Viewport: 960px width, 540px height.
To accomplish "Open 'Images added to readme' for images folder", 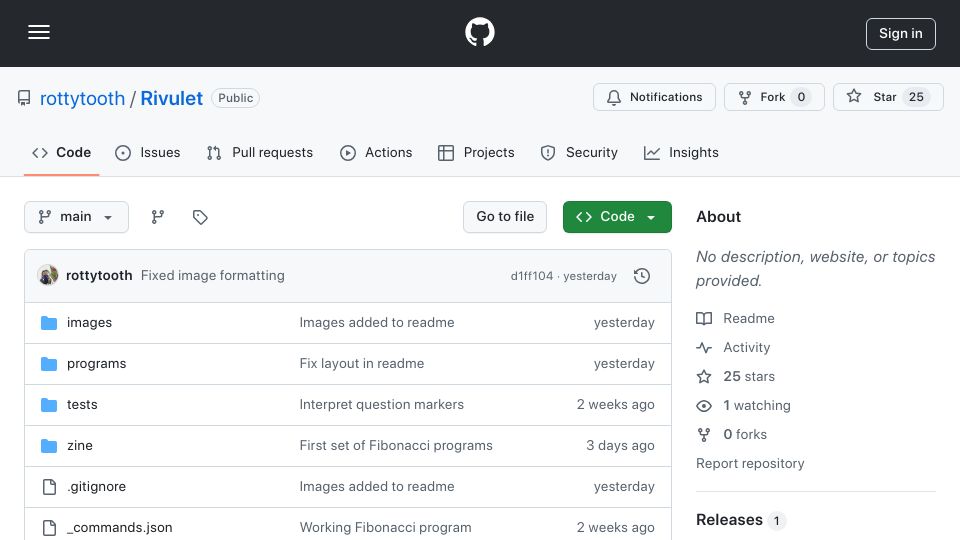I will 377,323.
